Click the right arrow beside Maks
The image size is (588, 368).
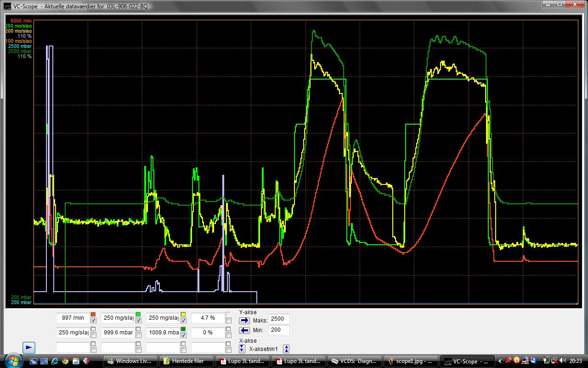tap(245, 320)
